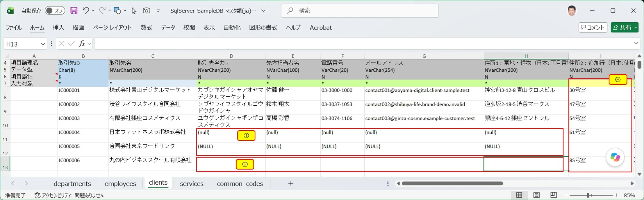Click the コメント button

(x=593, y=27)
